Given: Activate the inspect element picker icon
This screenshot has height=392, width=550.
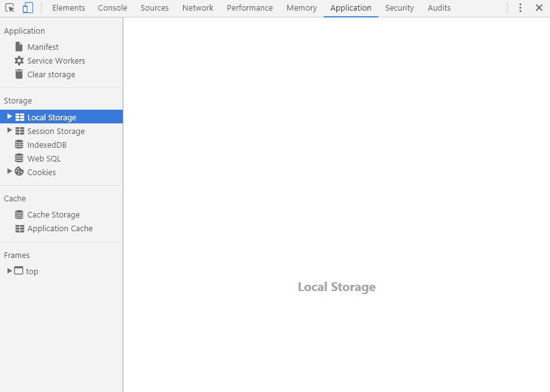Looking at the screenshot, I should click(10, 7).
